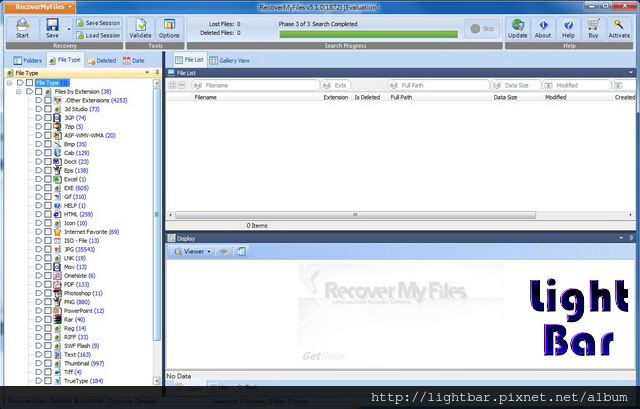Check the 3d Studio checkbox
Screen dimensions: 640x409
[x=48, y=109]
